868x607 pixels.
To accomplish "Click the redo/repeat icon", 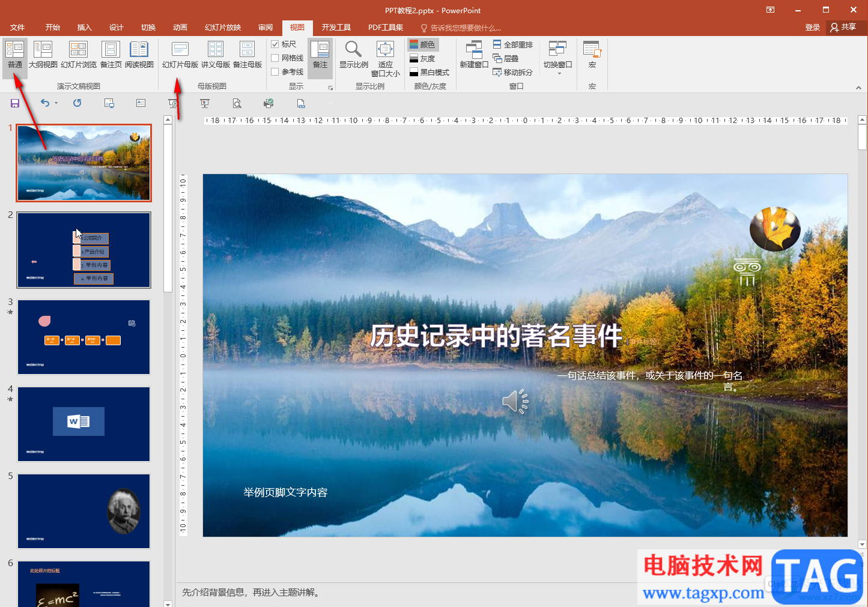I will (77, 103).
